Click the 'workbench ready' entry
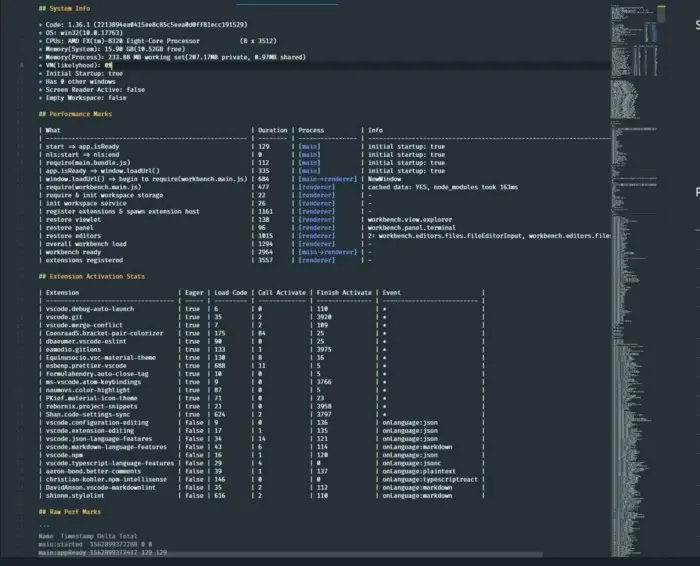This screenshot has height=566, width=700. click(73, 252)
